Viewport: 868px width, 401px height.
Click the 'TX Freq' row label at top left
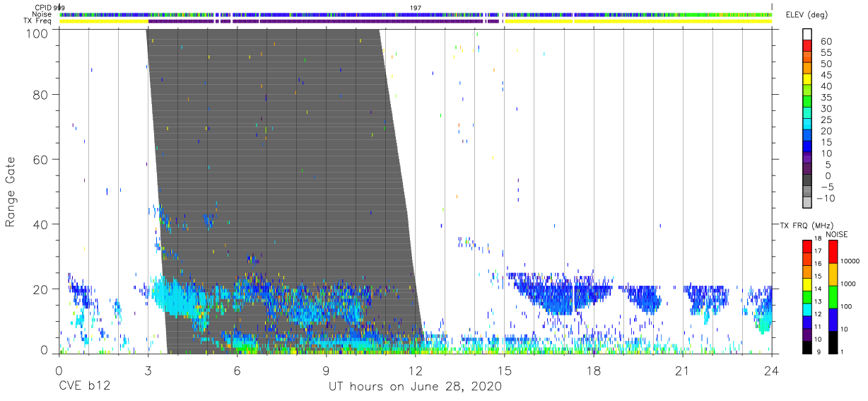click(x=37, y=21)
